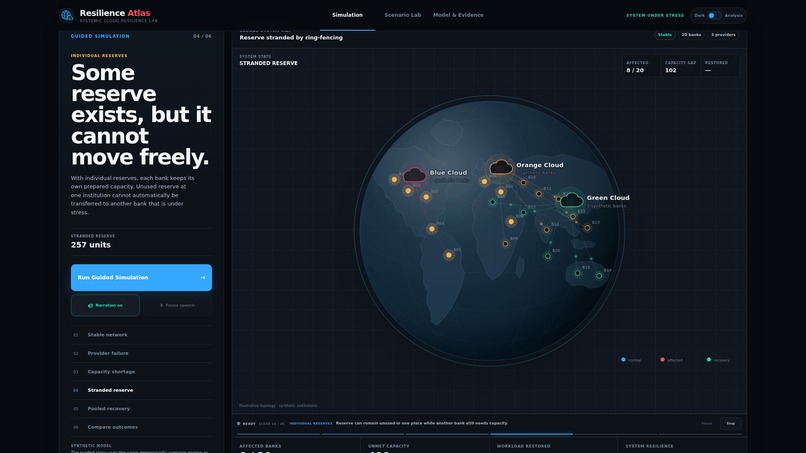Select the Orange Cloud provider icon
This screenshot has width=806, height=453.
[501, 167]
